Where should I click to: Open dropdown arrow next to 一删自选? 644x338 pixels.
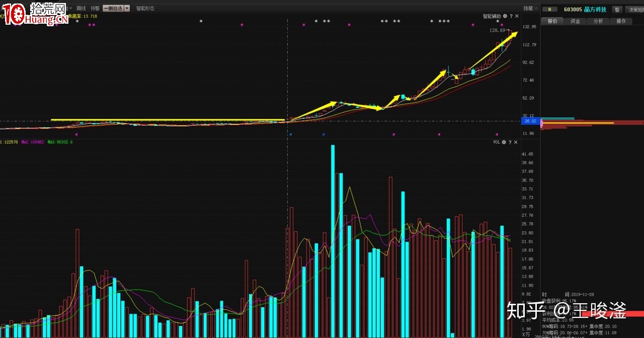126,8
